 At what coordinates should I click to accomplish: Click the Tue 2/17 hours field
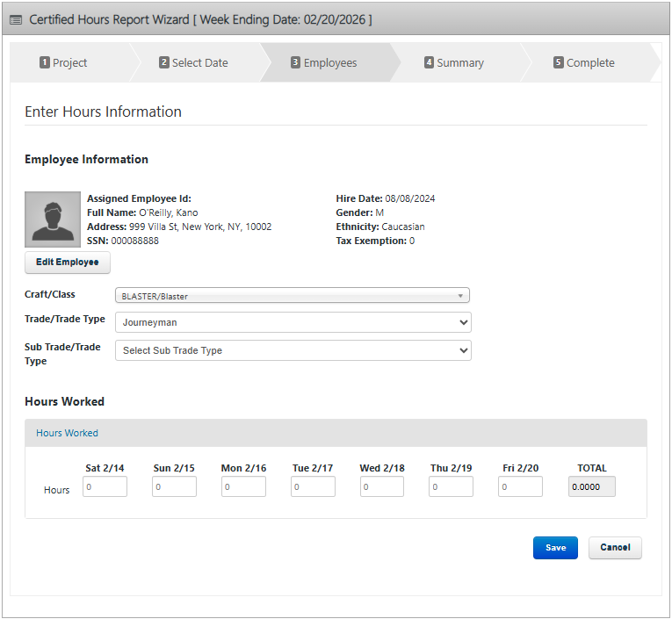[314, 486]
